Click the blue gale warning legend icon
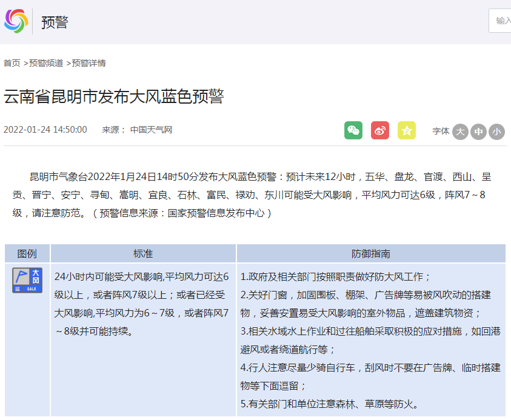Image resolution: width=511 pixels, height=420 pixels. point(27,280)
